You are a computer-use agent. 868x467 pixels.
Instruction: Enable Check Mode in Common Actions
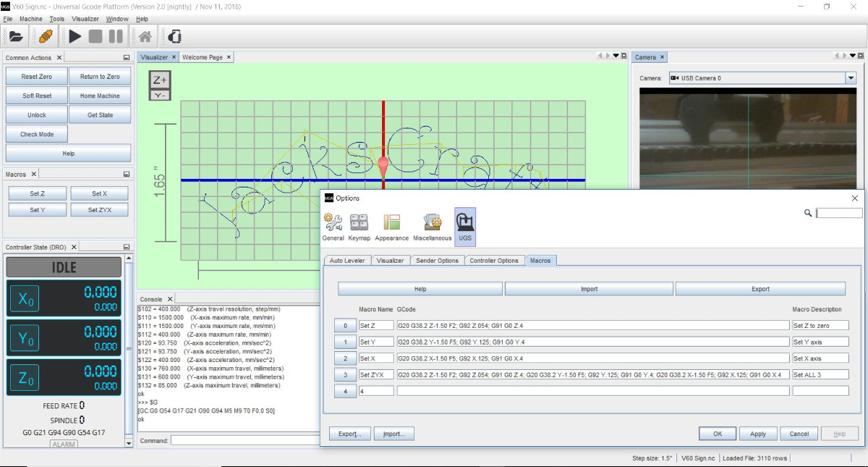(37, 133)
